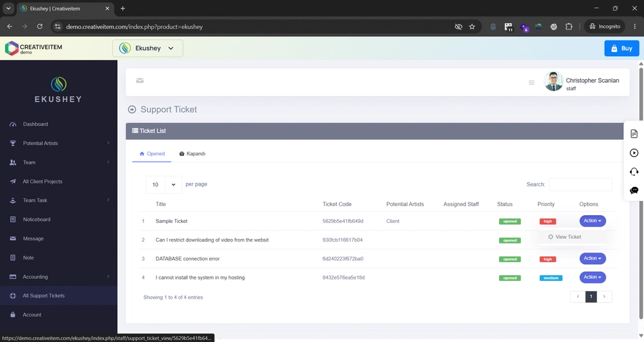This screenshot has height=342, width=644.
Task: Expand the Team submenu chevron
Action: 108,162
